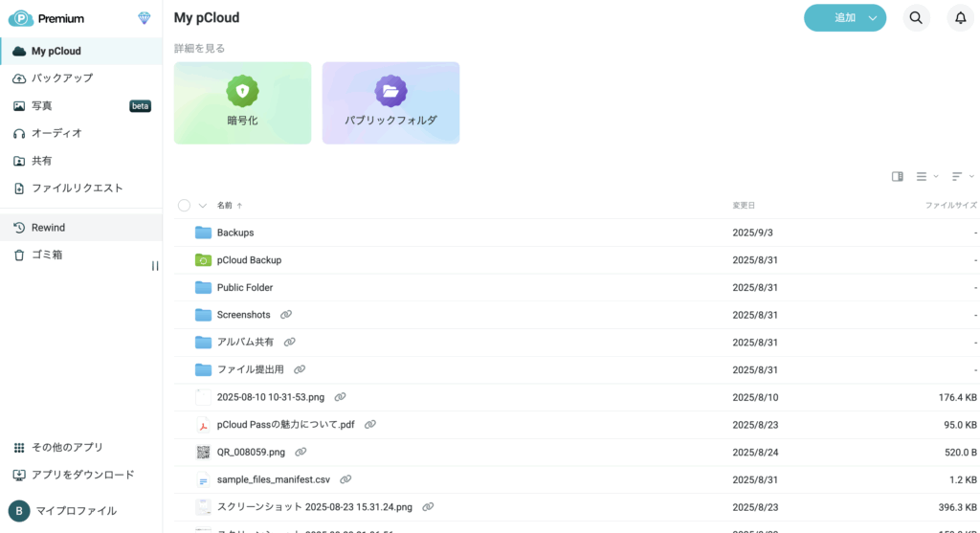The image size is (980, 533).
Task: Open the 暗号化 card
Action: (242, 103)
